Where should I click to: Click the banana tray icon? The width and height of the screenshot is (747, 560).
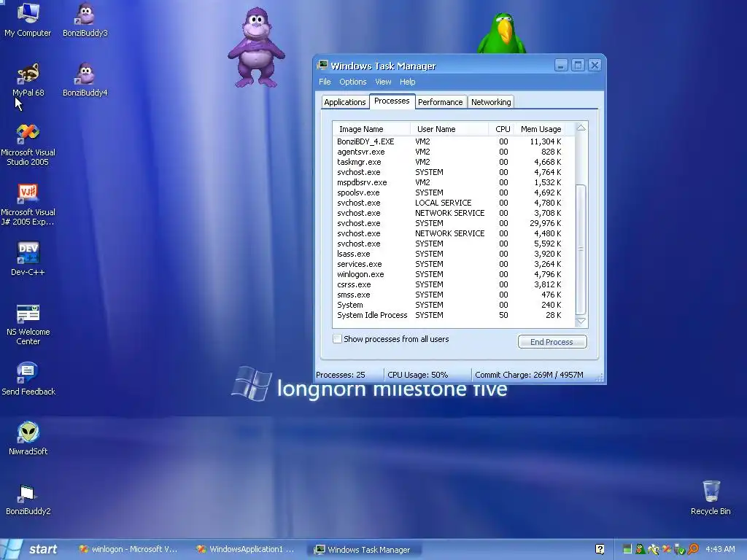pos(653,549)
